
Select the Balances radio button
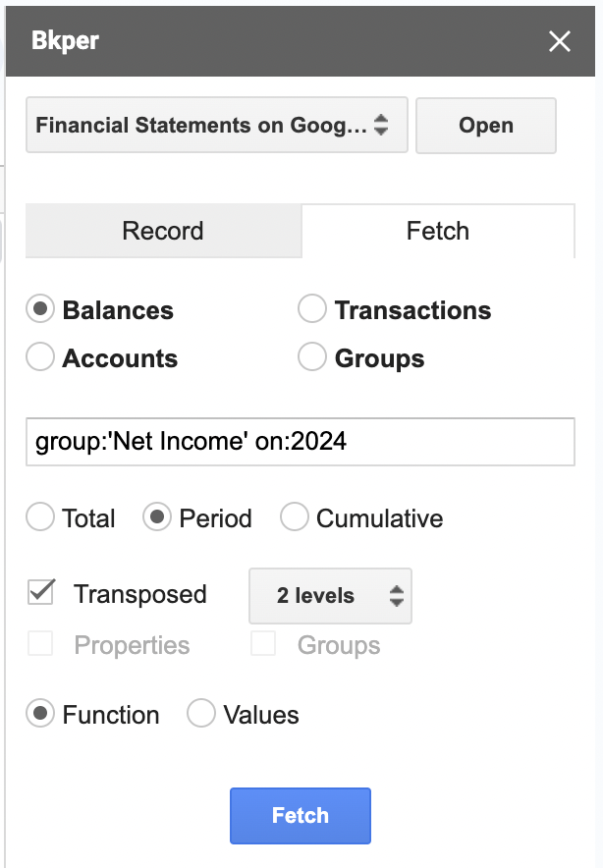pyautogui.click(x=39, y=309)
